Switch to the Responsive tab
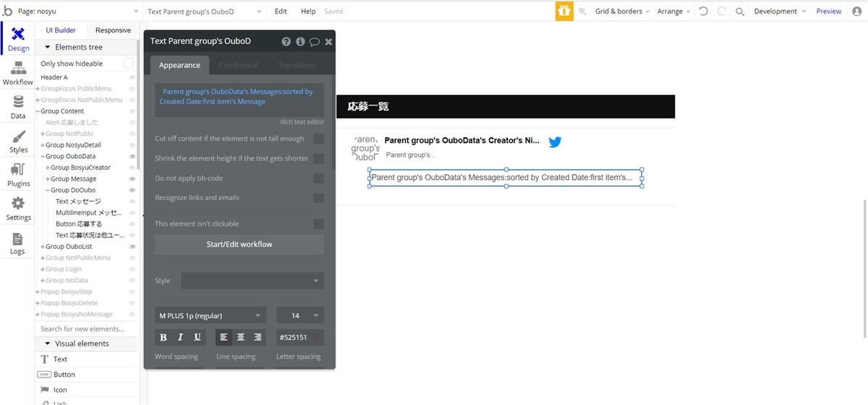 (113, 30)
